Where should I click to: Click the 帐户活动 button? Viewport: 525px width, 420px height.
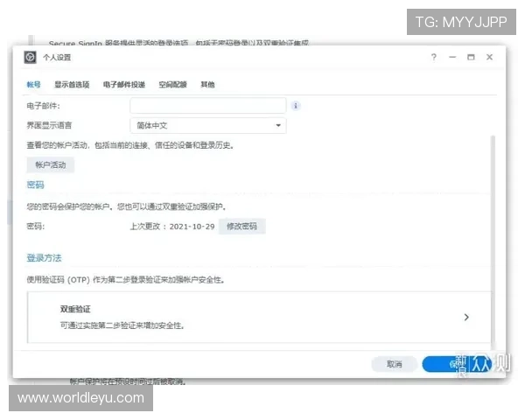coord(51,165)
